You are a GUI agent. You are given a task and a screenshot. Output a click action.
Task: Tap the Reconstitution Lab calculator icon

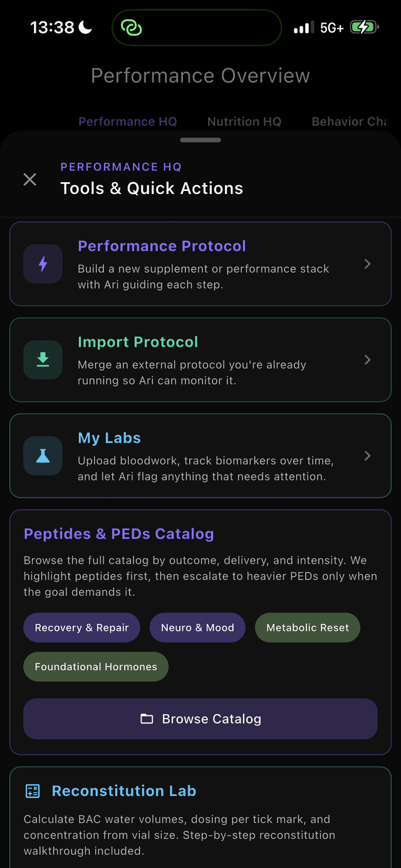(x=33, y=791)
